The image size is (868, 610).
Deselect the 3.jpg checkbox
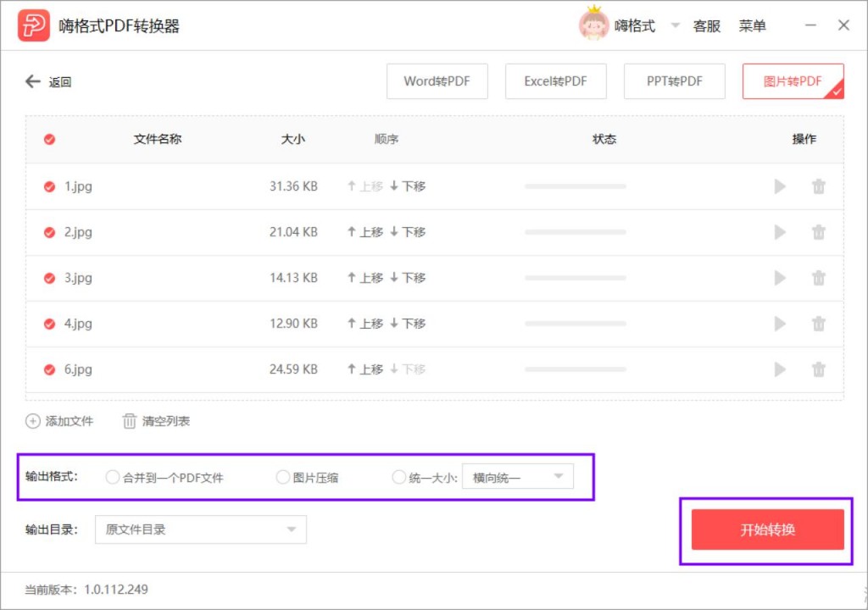point(49,278)
